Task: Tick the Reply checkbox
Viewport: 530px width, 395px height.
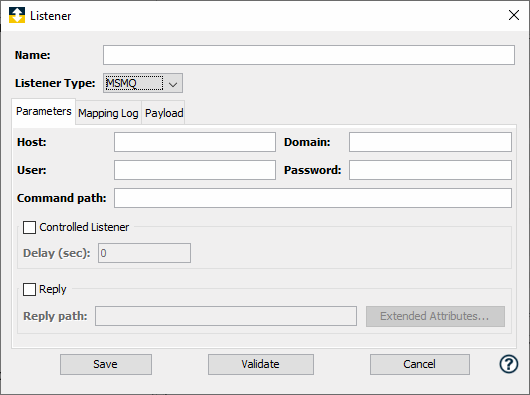Action: pyautogui.click(x=29, y=289)
